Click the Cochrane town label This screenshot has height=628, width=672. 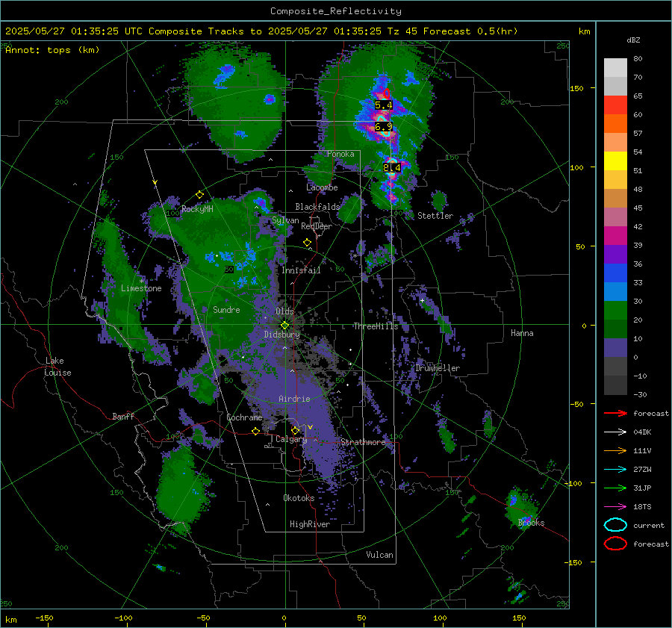click(x=244, y=417)
